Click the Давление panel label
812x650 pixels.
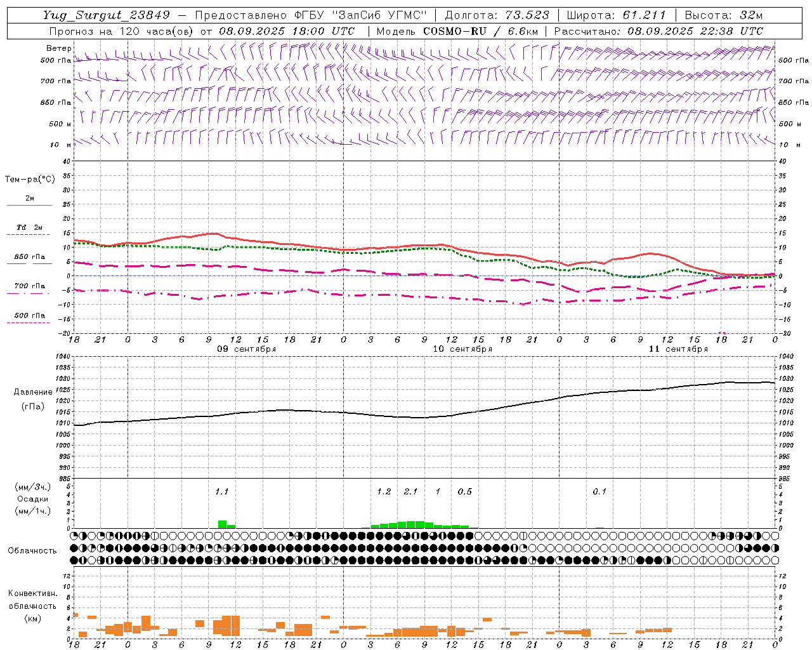pyautogui.click(x=33, y=392)
